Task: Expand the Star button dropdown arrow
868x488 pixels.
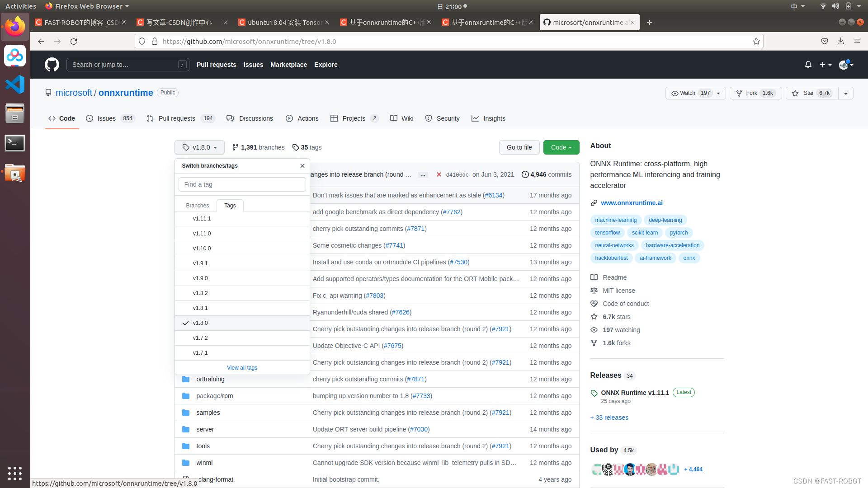Action: (845, 93)
